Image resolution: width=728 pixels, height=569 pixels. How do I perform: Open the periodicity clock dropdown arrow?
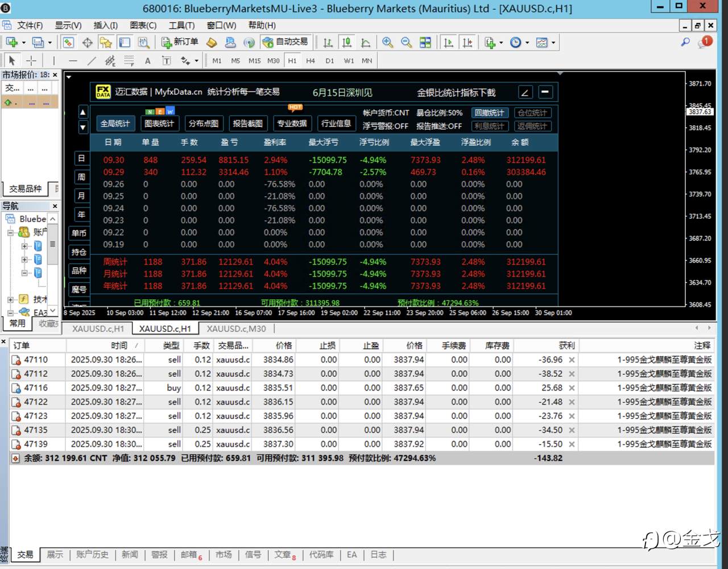coord(527,43)
